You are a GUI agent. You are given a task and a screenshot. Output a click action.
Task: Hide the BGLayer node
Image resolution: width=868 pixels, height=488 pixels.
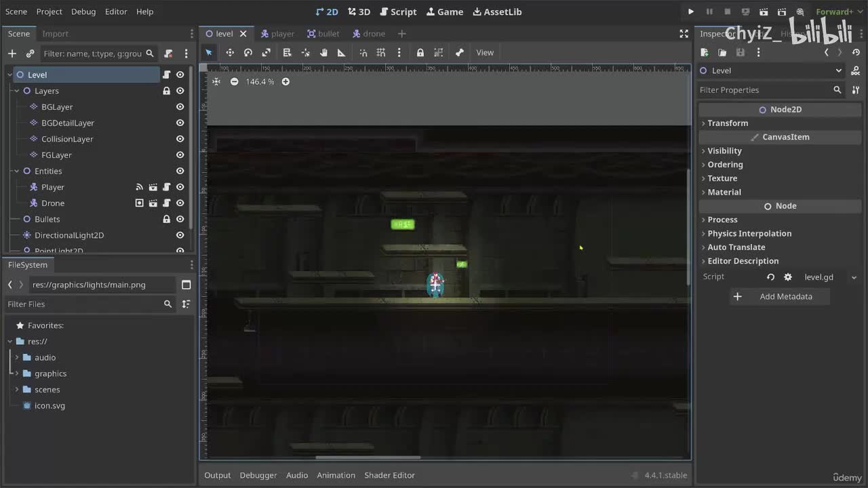pos(180,107)
